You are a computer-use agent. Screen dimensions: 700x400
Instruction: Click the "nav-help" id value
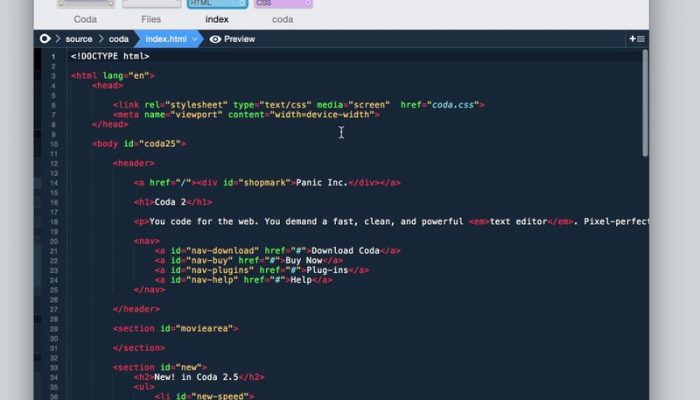pos(212,280)
